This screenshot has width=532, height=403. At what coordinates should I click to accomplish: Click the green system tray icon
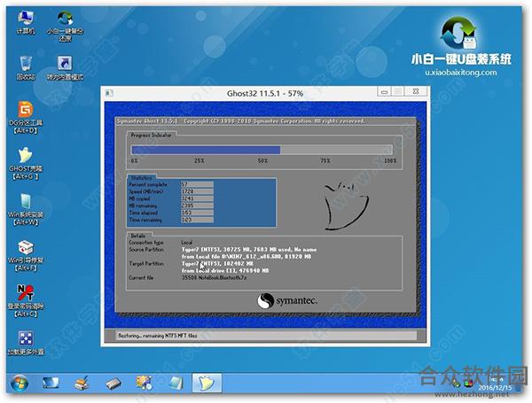click(457, 384)
